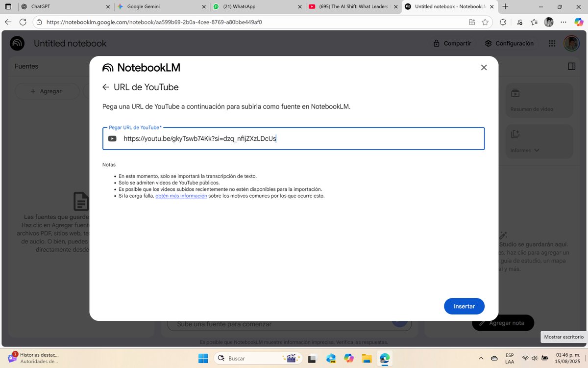This screenshot has height=368, width=588.
Task: Open the Google apps grid
Action: coord(552,43)
